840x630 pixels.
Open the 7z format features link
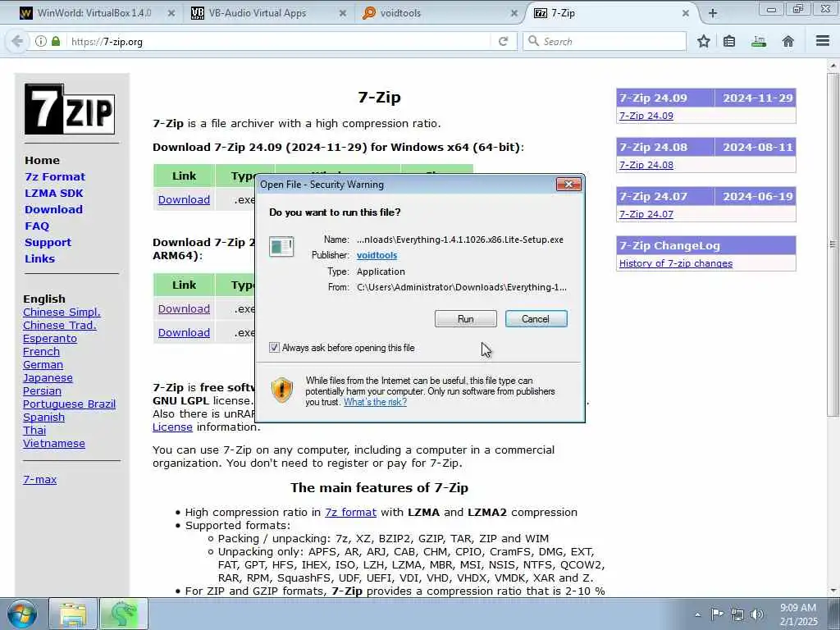pyautogui.click(x=350, y=512)
